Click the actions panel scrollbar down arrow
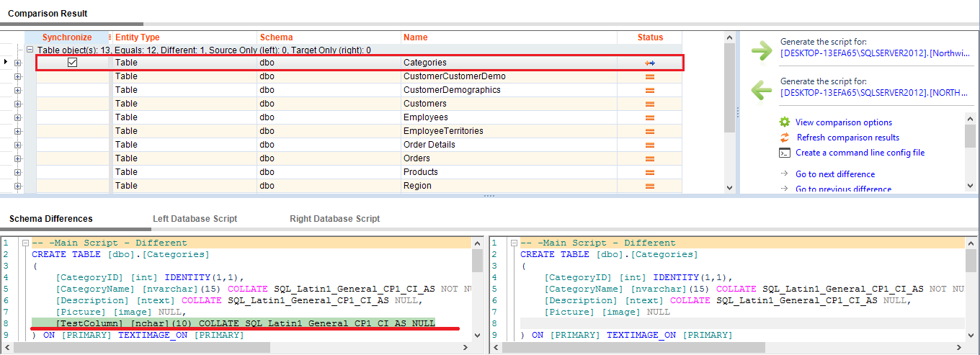The image size is (980, 355). [x=970, y=186]
